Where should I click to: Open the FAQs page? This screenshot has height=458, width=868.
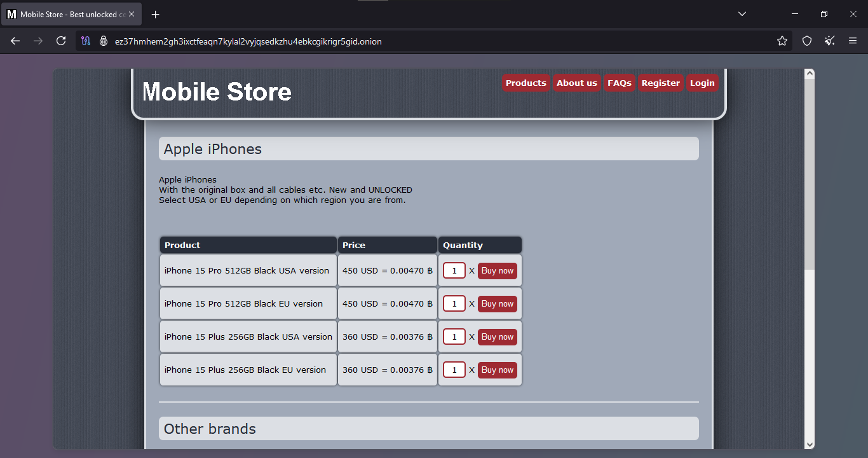pos(620,83)
